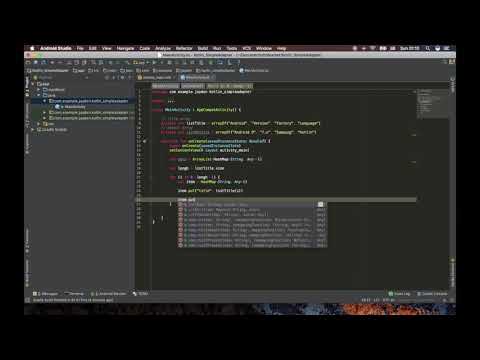Open the Run menu
Viewport: 480px width, 360px height.
coord(217,48)
